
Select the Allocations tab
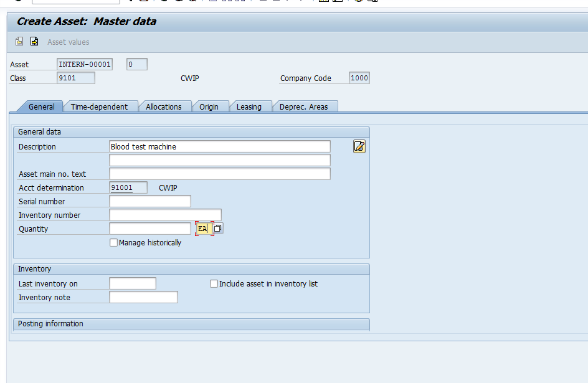[x=163, y=107]
